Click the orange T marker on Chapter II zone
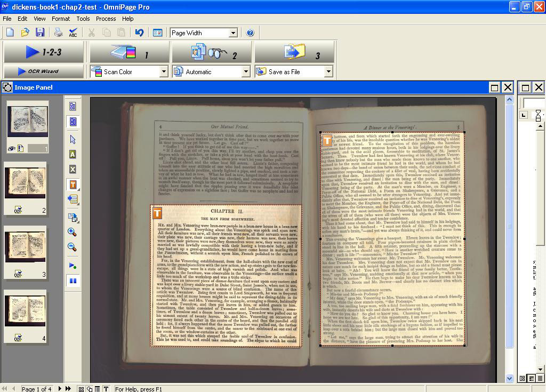Viewport: 546px width, 392px height. coord(157,213)
